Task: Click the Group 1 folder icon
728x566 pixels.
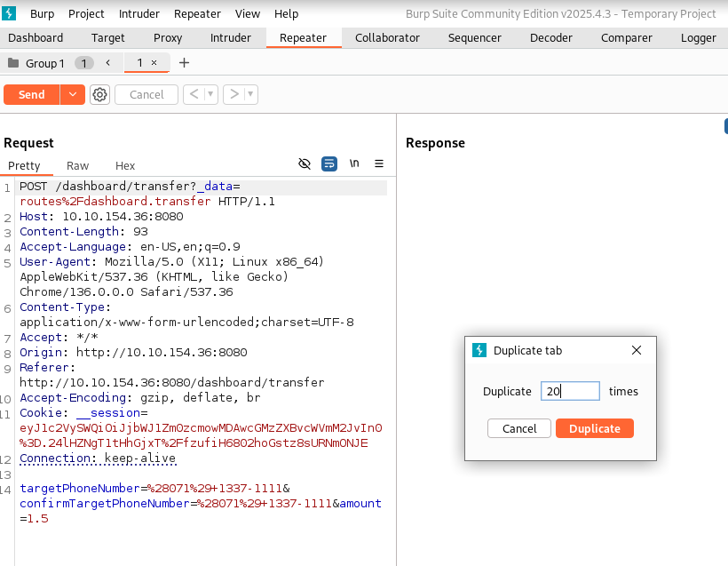Action: (13, 63)
